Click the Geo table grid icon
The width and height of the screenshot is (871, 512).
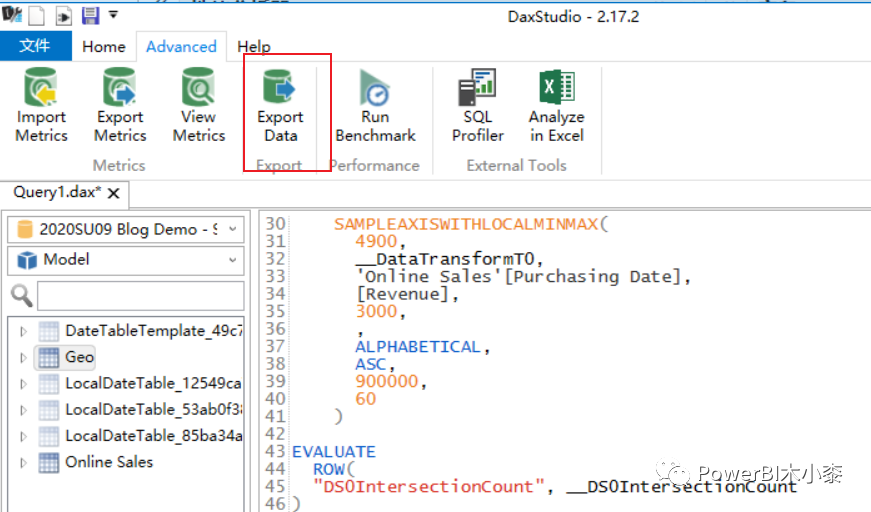[x=48, y=358]
